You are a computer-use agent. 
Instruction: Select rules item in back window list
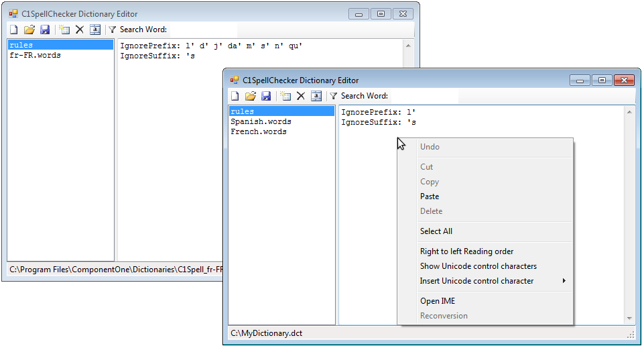tap(61, 45)
